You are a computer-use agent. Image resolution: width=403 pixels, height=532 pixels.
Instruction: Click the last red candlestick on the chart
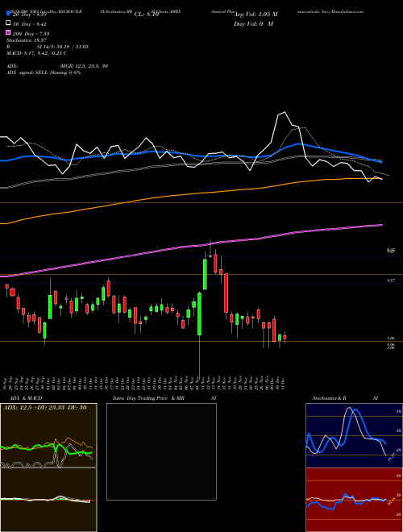(x=285, y=337)
